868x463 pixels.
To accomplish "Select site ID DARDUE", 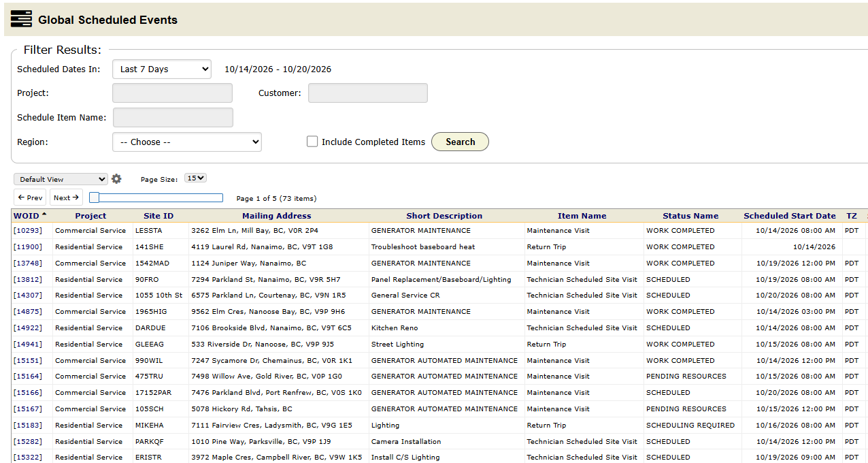I will coord(150,328).
